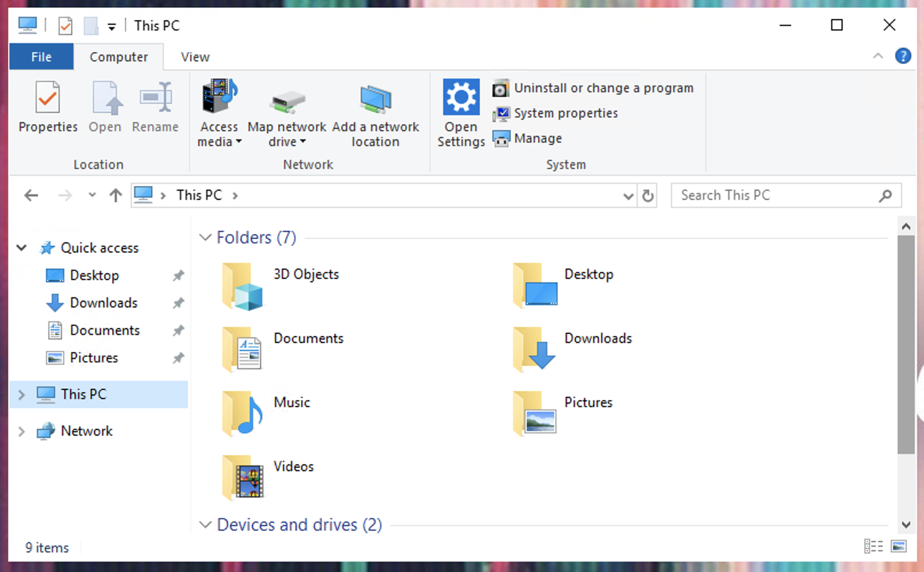The height and width of the screenshot is (572, 924).
Task: Expand the This PC tree node
Action: click(21, 395)
